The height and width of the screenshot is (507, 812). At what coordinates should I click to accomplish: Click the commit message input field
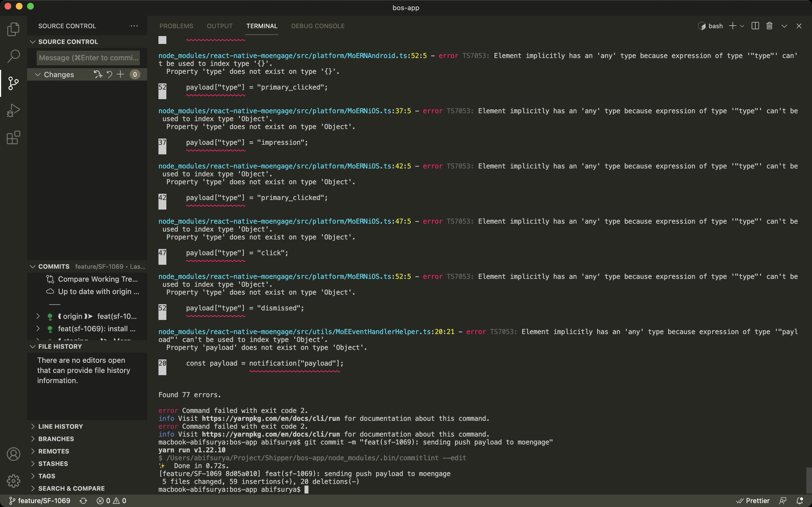(x=88, y=58)
